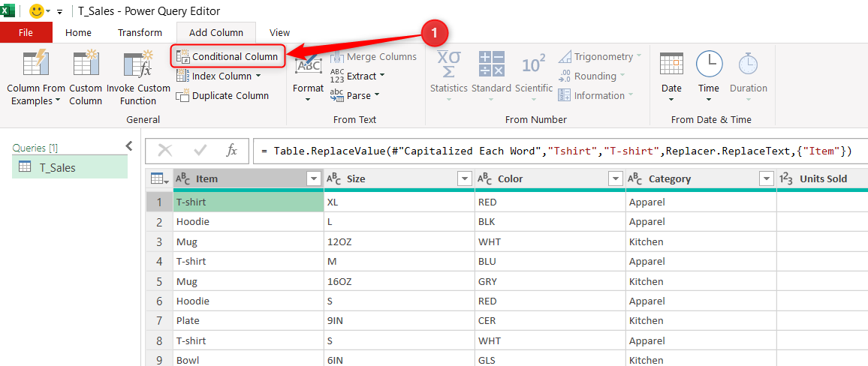Viewport: 868px width, 366px height.
Task: Click the BLK color cell
Action: [550, 222]
